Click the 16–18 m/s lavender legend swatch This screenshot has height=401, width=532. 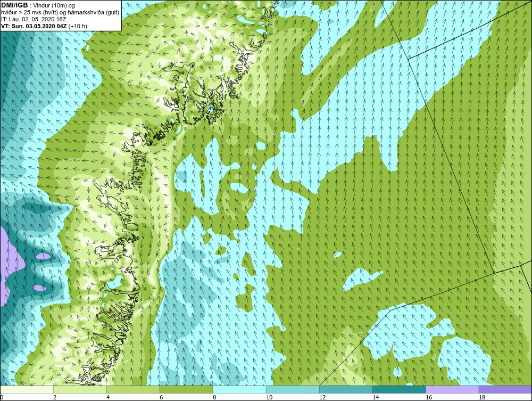tap(452, 389)
